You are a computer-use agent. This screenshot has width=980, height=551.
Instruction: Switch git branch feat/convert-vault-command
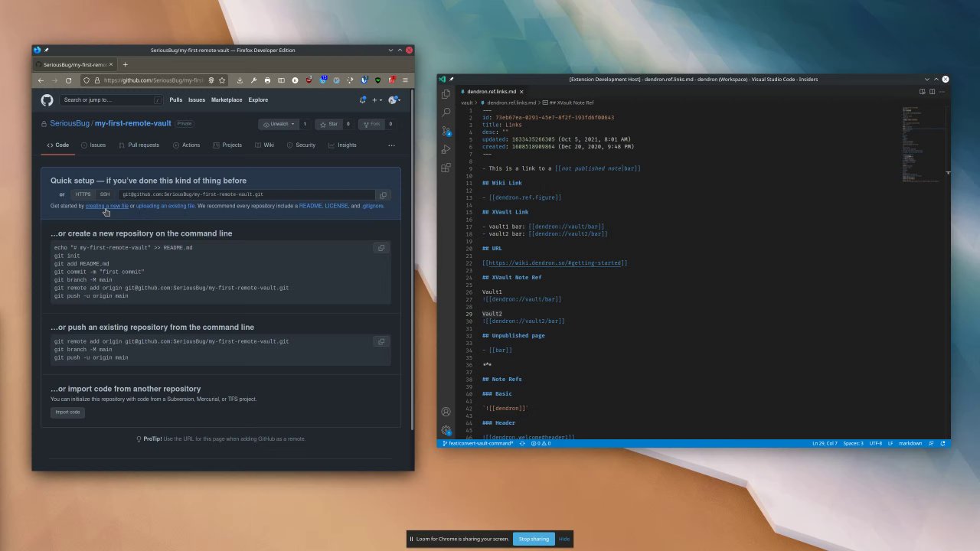pos(477,443)
